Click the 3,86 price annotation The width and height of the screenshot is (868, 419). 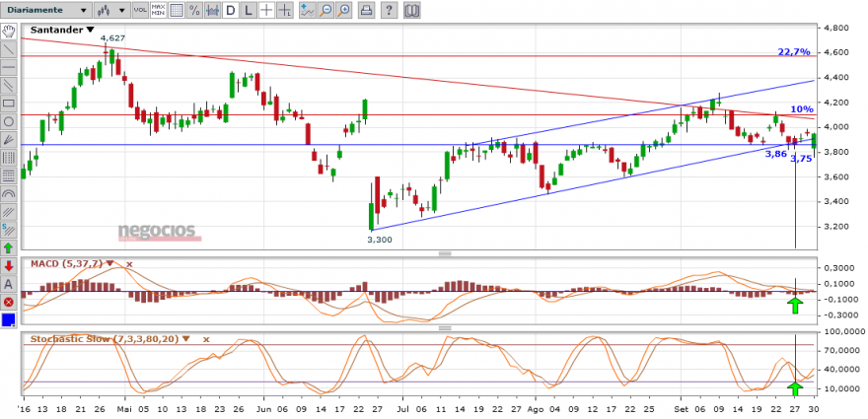click(776, 154)
